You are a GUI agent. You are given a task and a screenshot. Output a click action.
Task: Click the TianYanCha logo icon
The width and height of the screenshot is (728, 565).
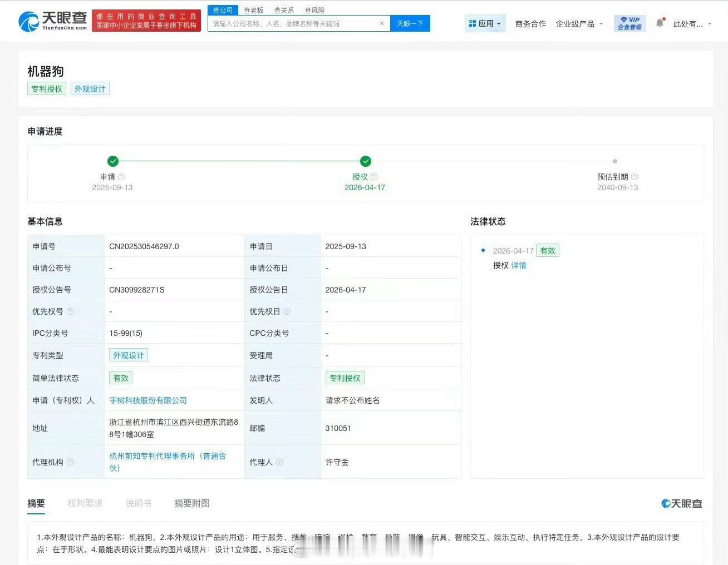click(x=29, y=21)
